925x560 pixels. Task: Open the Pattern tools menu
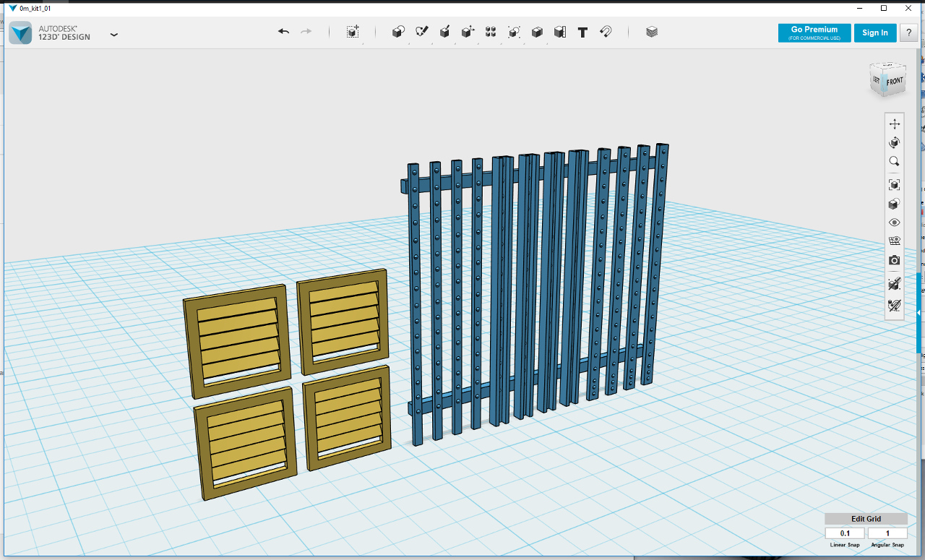click(x=491, y=32)
